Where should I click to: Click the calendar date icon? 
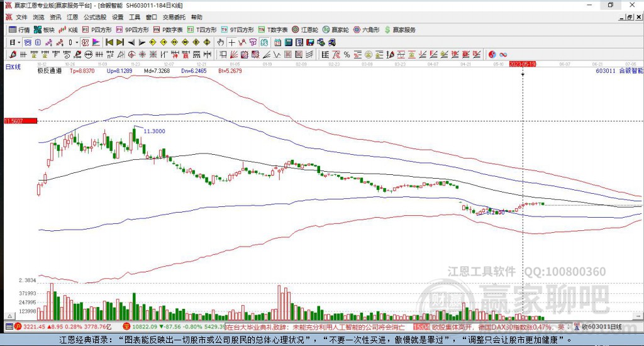click(x=277, y=42)
